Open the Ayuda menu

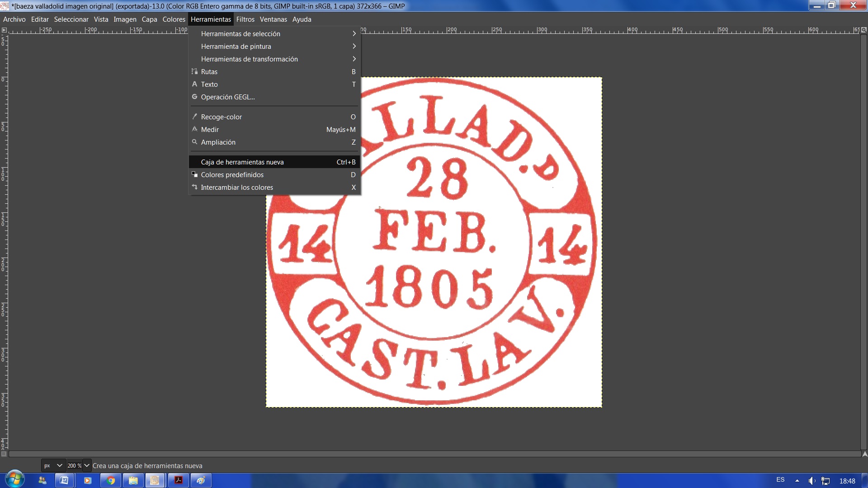pyautogui.click(x=302, y=19)
